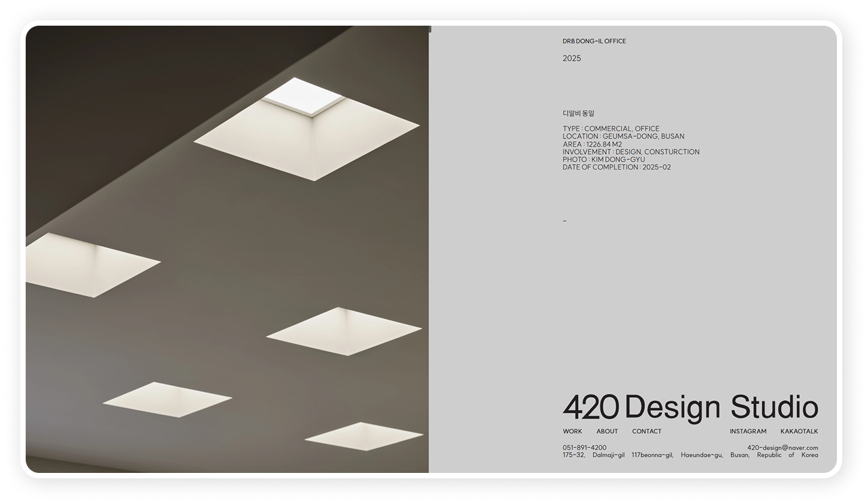Screen dimensions: 868x504
Task: Click the 420-design@naver.com email address
Action: click(782, 447)
